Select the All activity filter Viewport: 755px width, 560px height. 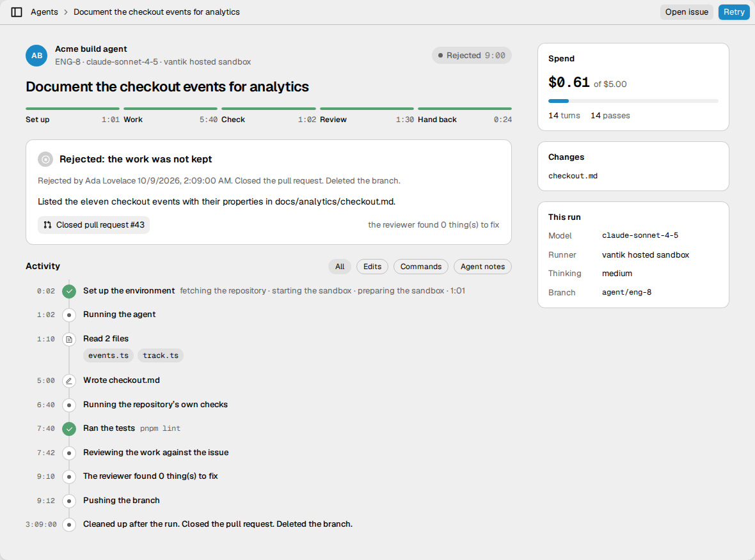tap(340, 267)
